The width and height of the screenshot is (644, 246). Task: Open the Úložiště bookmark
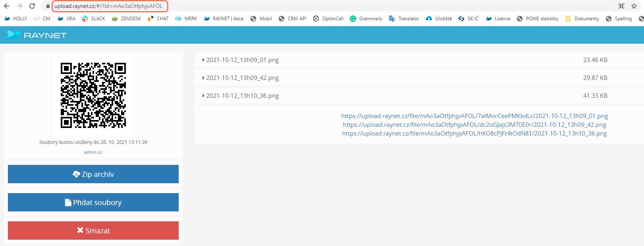439,19
